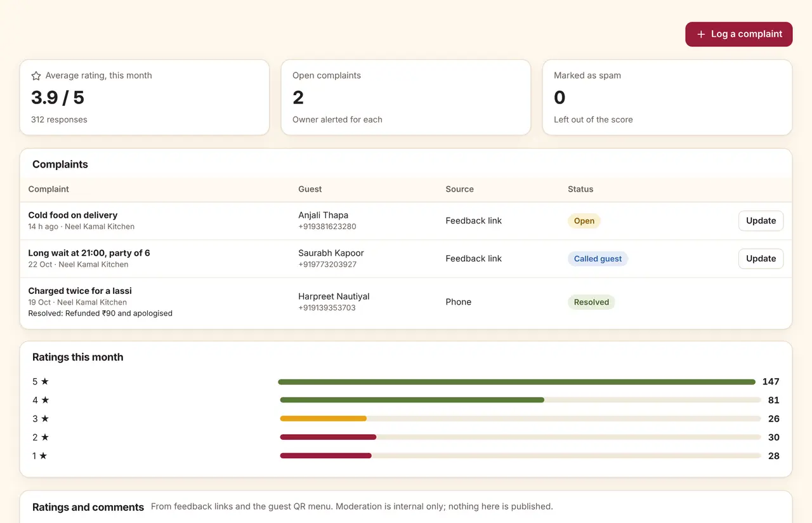This screenshot has width=812, height=523.
Task: Click "Resolved: Refunded ₹90 and apologised" note
Action: [100, 314]
